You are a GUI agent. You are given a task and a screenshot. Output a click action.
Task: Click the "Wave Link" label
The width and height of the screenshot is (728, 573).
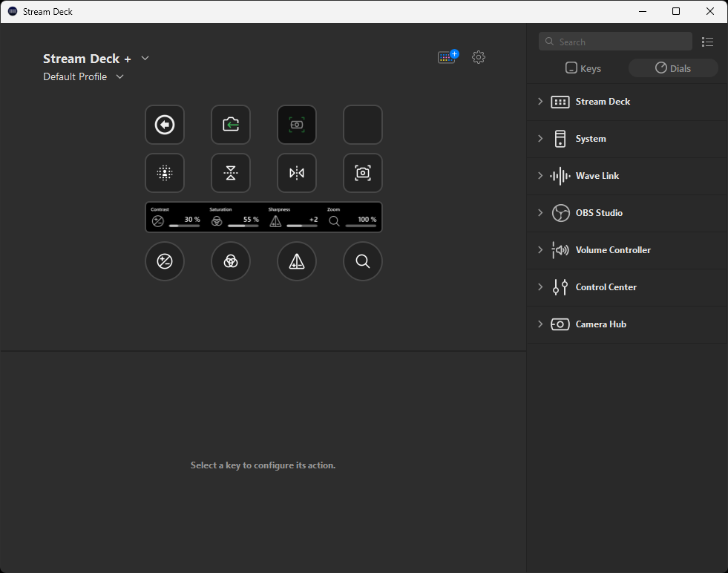coord(597,175)
